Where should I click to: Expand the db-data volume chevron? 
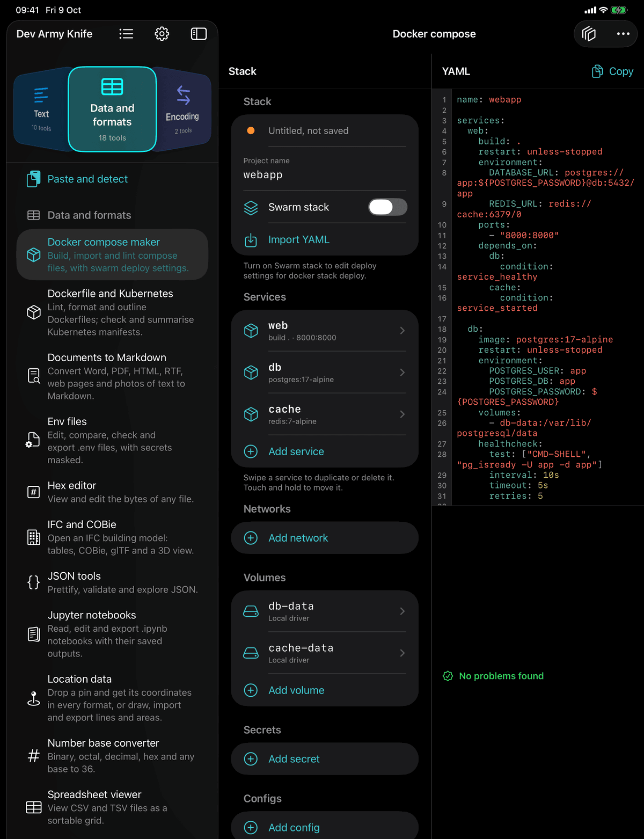pyautogui.click(x=402, y=611)
